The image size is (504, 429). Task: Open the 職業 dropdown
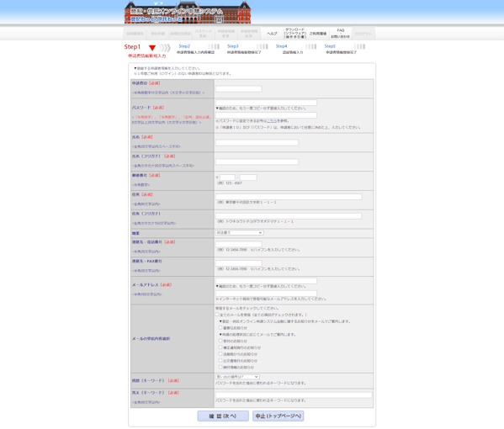pyautogui.click(x=240, y=233)
